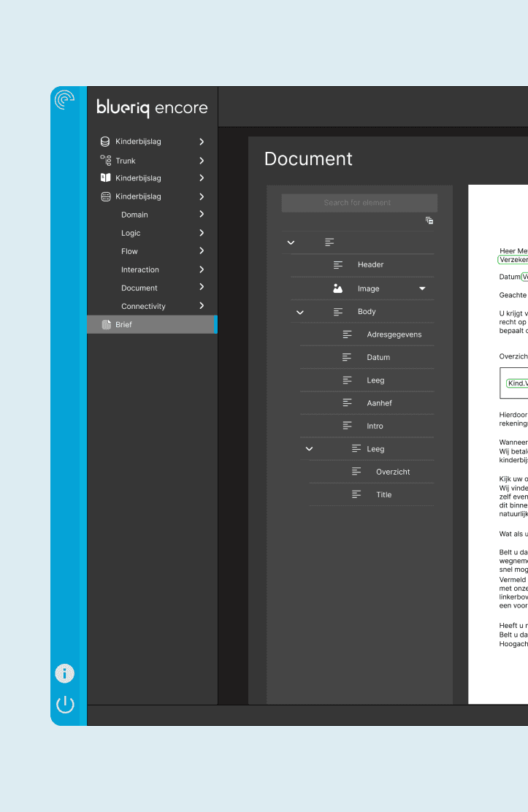
Task: Open the info icon in the blue sidebar
Action: tap(65, 673)
